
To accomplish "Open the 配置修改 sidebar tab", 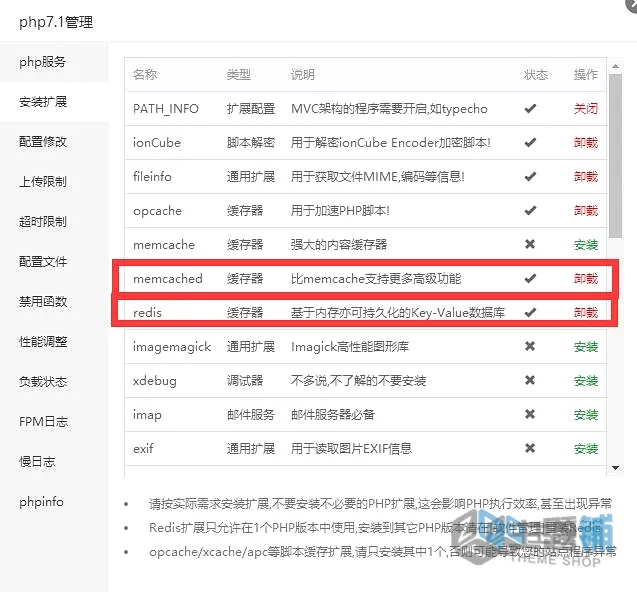I will 54,142.
